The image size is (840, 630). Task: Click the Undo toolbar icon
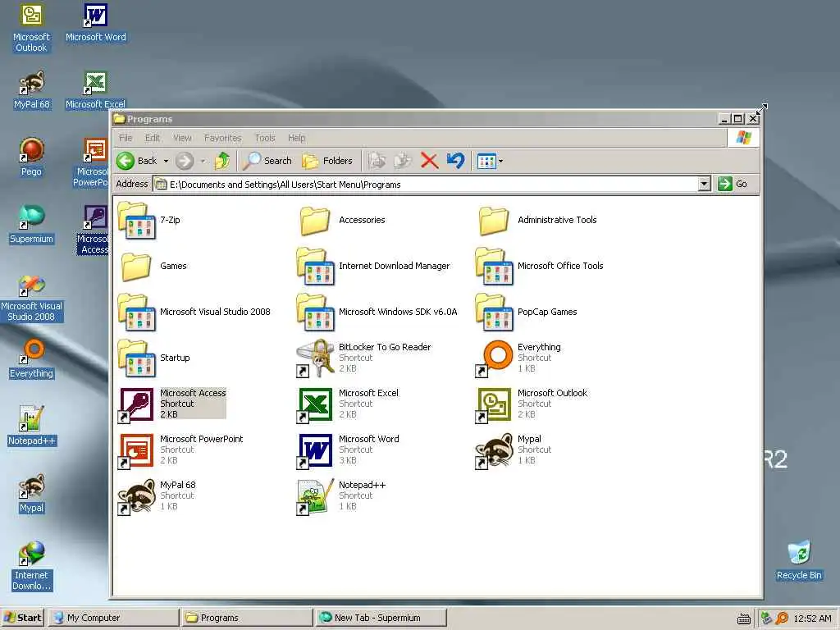[x=455, y=161]
